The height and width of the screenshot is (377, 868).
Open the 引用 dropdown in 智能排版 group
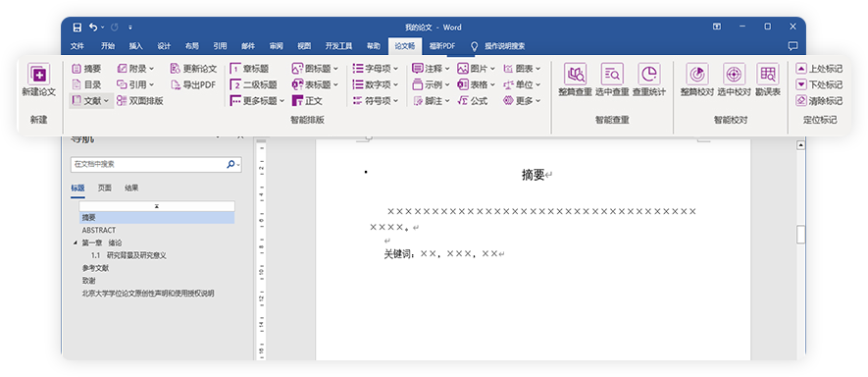[x=136, y=84]
